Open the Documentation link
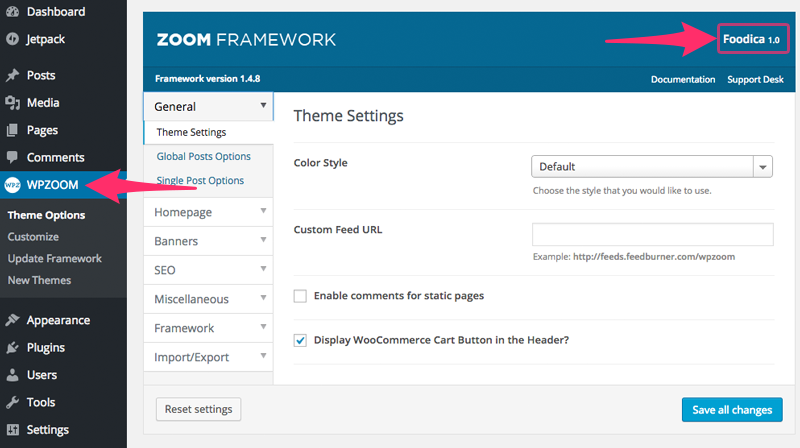 pos(683,80)
